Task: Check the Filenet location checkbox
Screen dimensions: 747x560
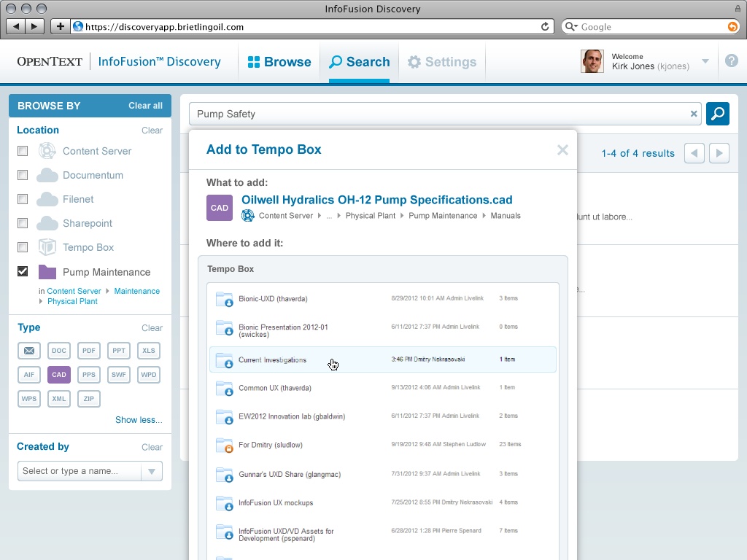Action: click(x=23, y=199)
